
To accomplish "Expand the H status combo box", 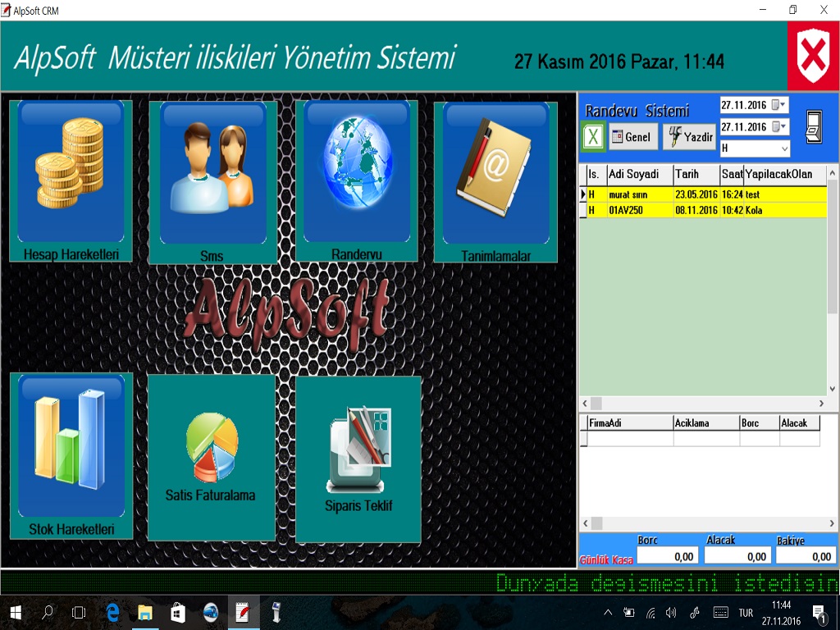I will pos(785,148).
